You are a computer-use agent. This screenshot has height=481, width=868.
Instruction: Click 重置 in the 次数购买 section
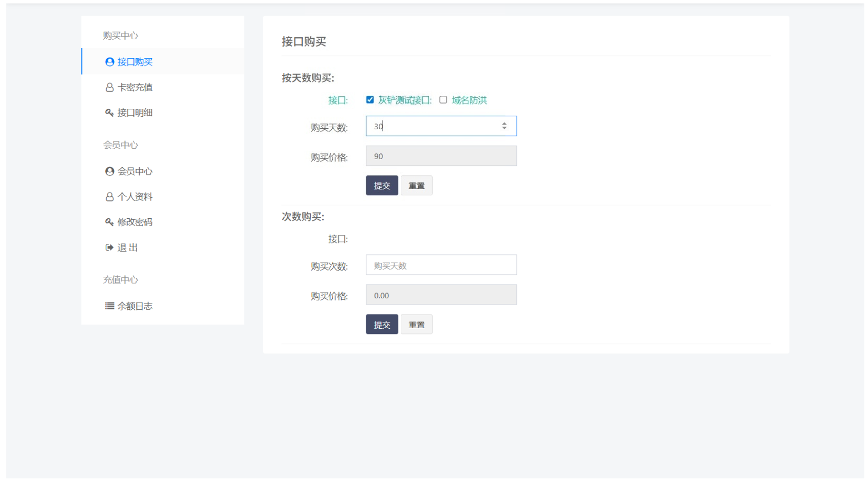[x=416, y=325]
